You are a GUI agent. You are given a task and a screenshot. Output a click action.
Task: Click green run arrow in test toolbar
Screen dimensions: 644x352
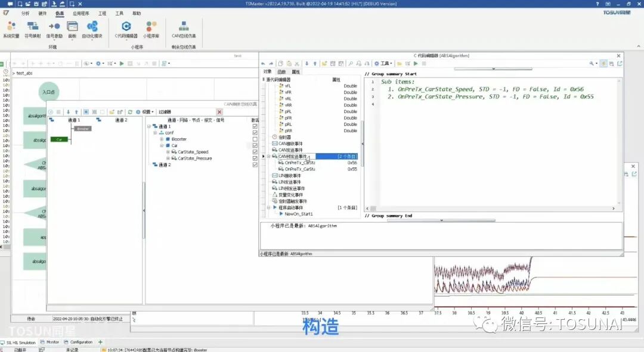click(122, 64)
